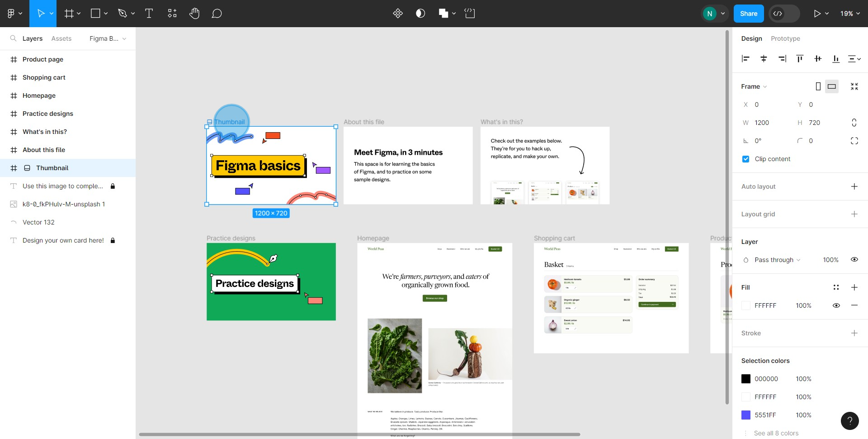868x439 pixels.
Task: Click the Create component icon
Action: pyautogui.click(x=398, y=14)
